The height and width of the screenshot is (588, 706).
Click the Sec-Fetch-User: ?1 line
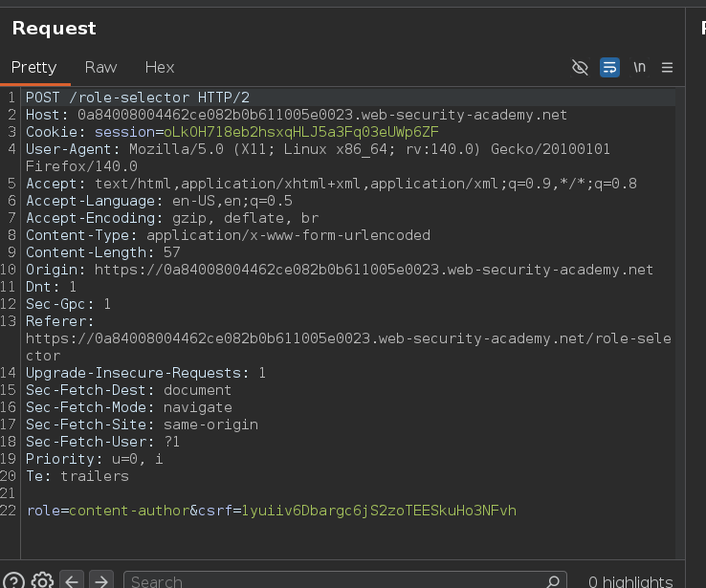click(x=102, y=442)
